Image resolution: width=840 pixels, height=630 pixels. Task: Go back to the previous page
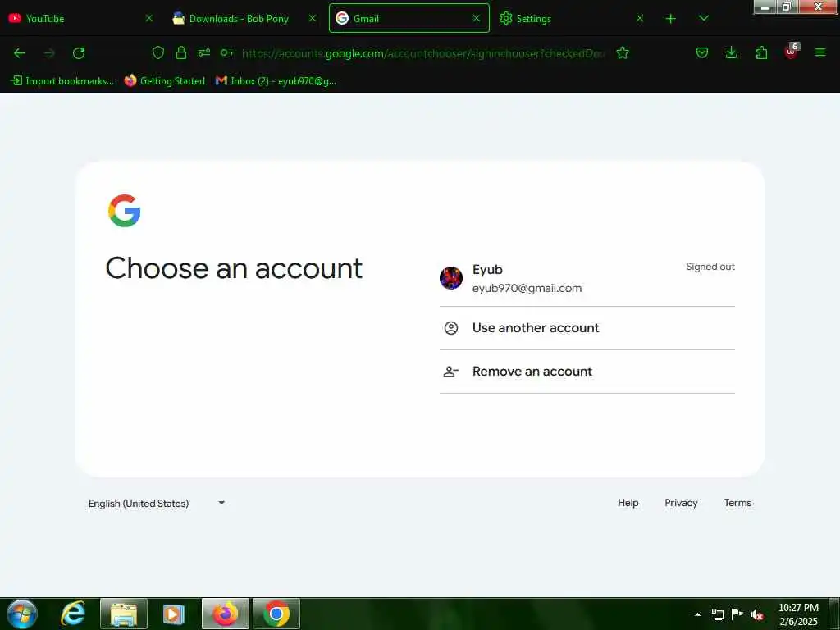coord(20,53)
